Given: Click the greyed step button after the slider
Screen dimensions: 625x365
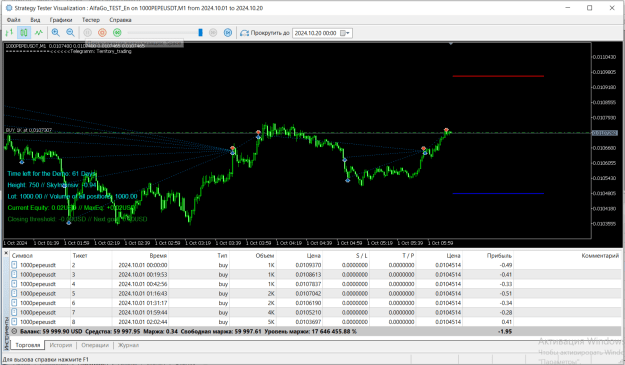Looking at the screenshot, I should [213, 33].
